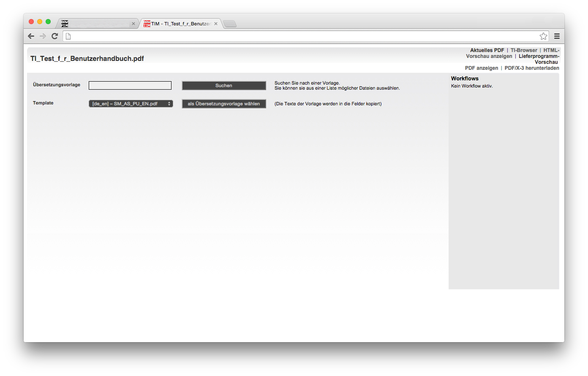Reload the current page
This screenshot has height=376, width=588.
click(54, 36)
